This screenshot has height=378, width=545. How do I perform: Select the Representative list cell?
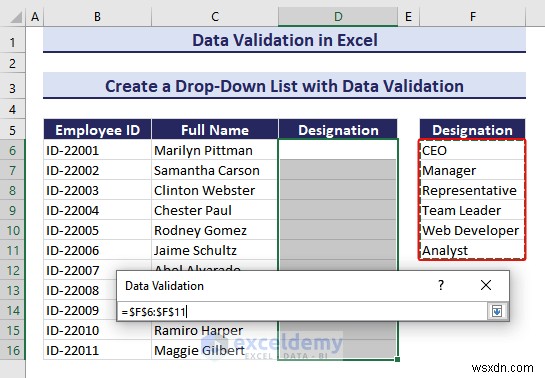coord(472,190)
